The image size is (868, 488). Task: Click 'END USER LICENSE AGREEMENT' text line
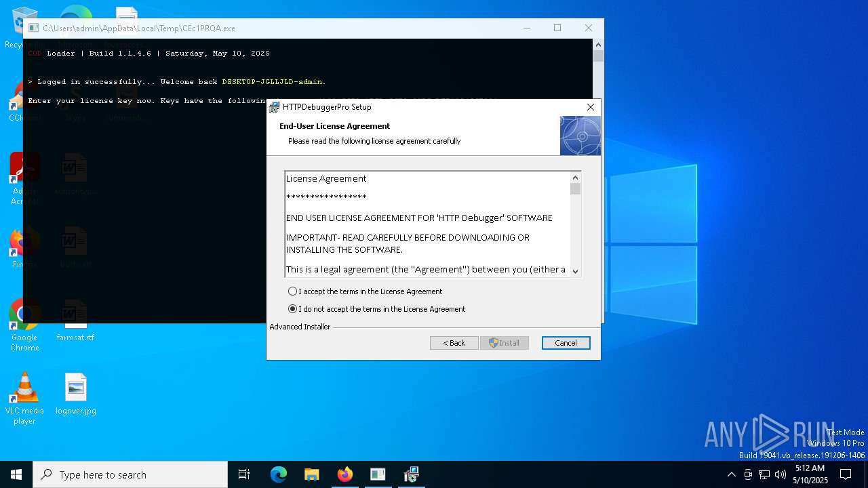pos(419,218)
